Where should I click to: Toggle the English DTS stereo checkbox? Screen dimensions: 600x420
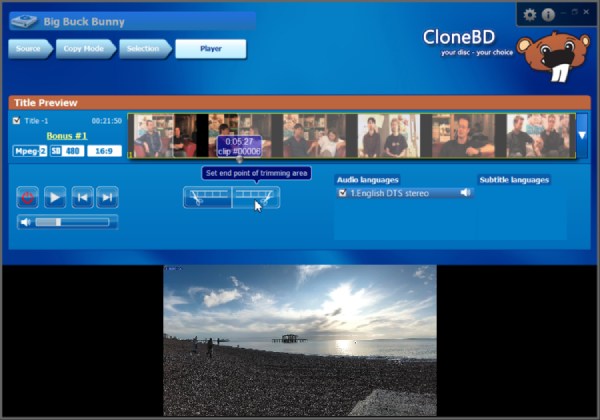342,193
